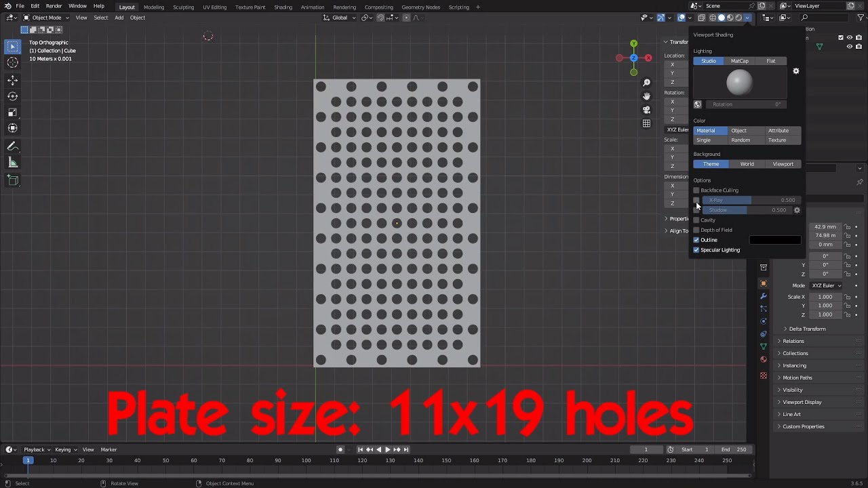This screenshot has width=868, height=488.
Task: Open the Object Constraints properties tab
Action: coord(764,334)
